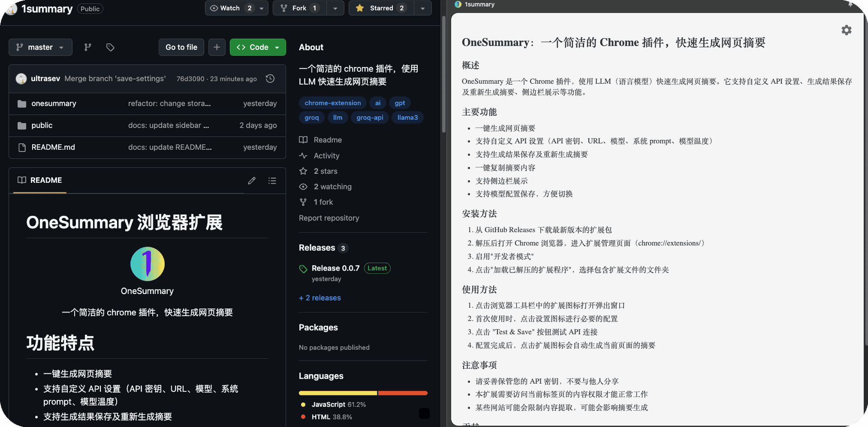Click the public folder icon
Screen dimensions: 868x427
click(x=22, y=125)
